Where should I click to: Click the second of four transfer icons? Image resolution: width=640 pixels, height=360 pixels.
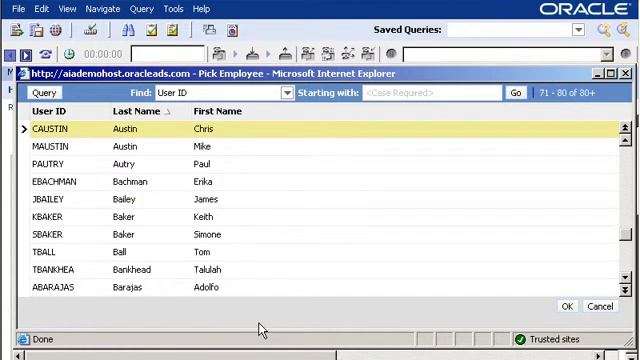pyautogui.click(x=328, y=54)
